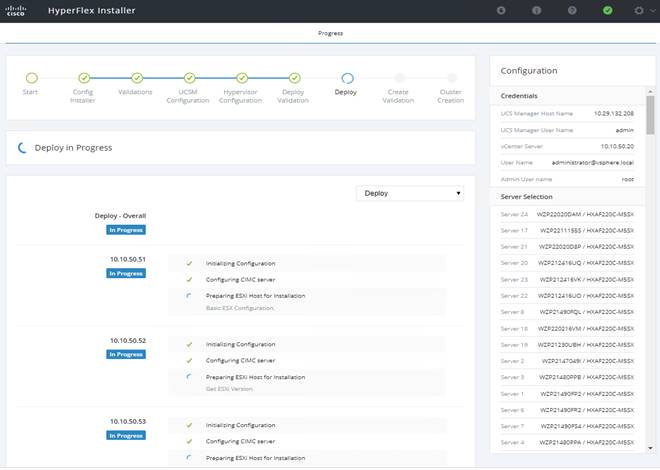Click the Start step circle
This screenshot has height=470, width=660.
tap(32, 78)
